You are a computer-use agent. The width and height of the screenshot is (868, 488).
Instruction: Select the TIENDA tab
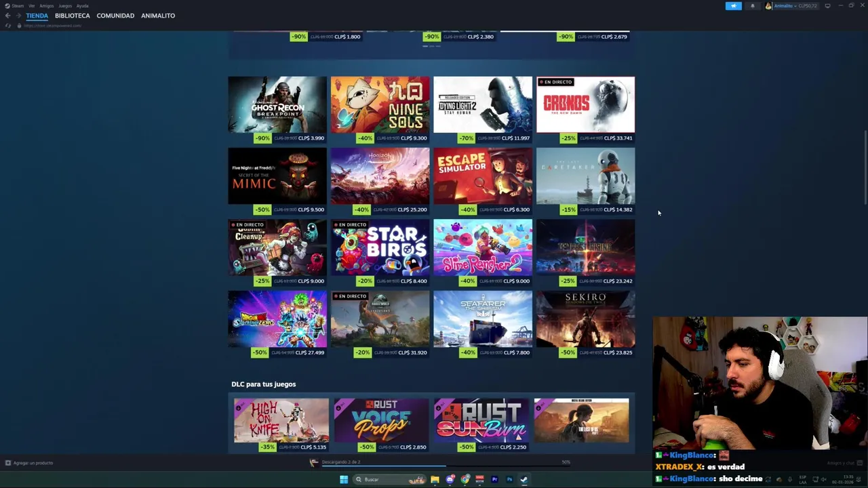coord(37,16)
